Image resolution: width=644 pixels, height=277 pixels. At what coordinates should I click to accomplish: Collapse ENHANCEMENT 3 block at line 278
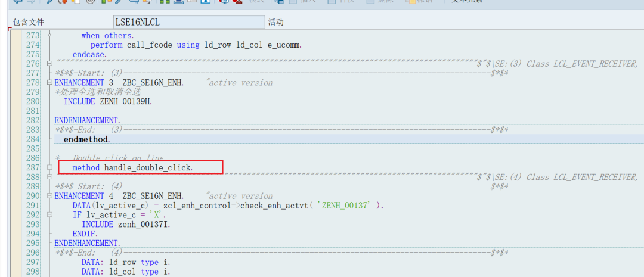[49, 82]
